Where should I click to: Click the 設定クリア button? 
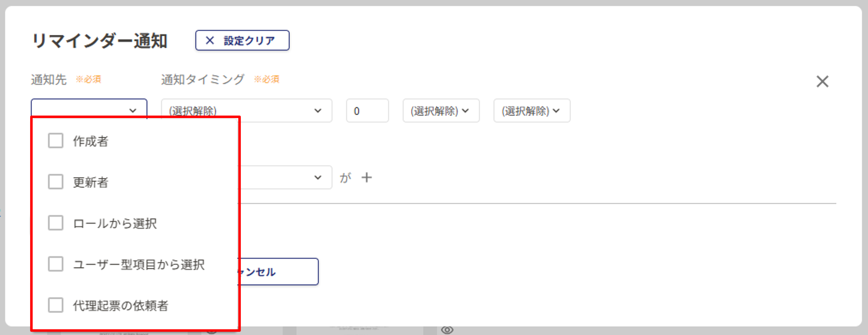242,40
